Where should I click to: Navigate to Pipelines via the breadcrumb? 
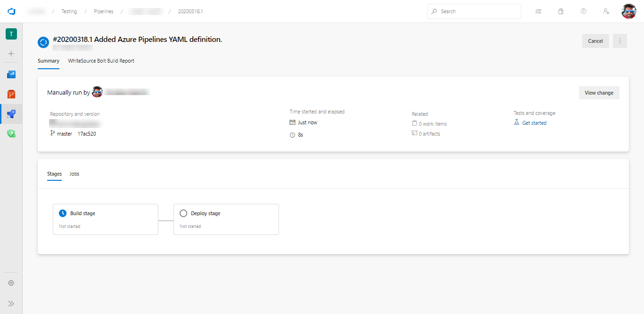(x=103, y=11)
